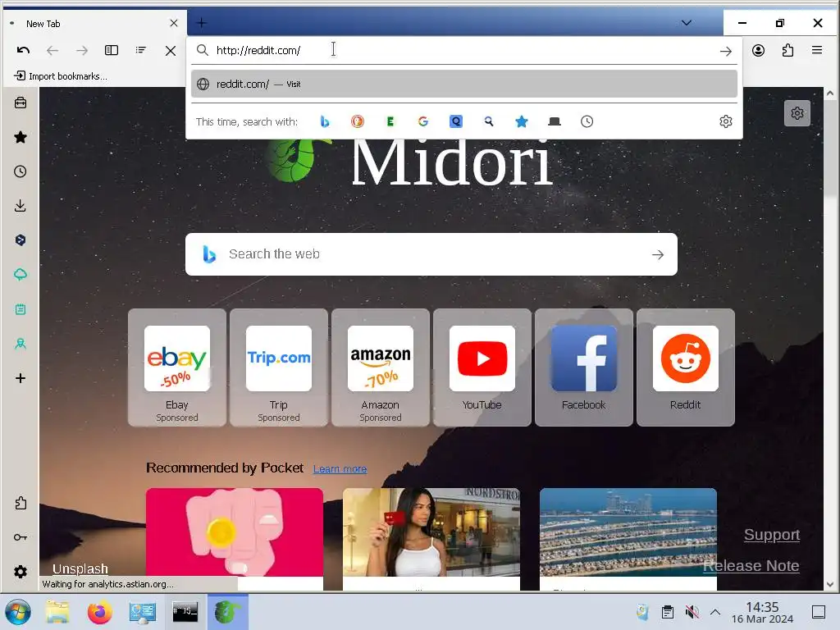The height and width of the screenshot is (630, 840).
Task: Open the Trip.com sponsored tile
Action: pyautogui.click(x=279, y=367)
